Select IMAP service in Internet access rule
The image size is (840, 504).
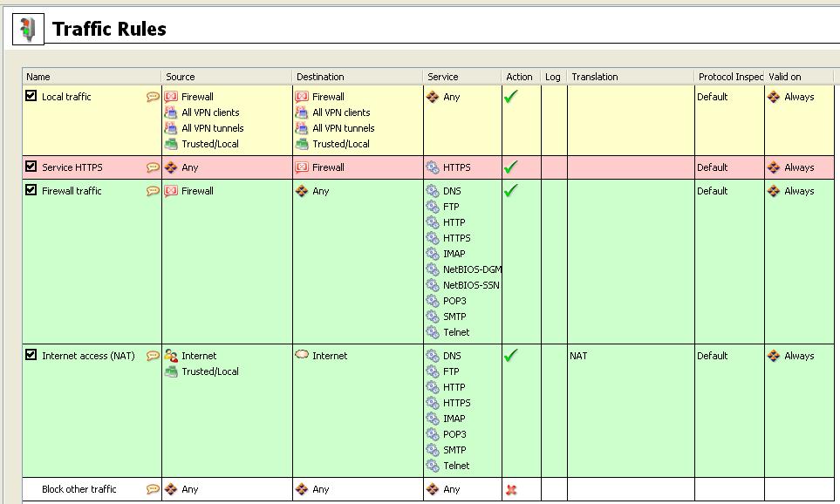(x=454, y=419)
